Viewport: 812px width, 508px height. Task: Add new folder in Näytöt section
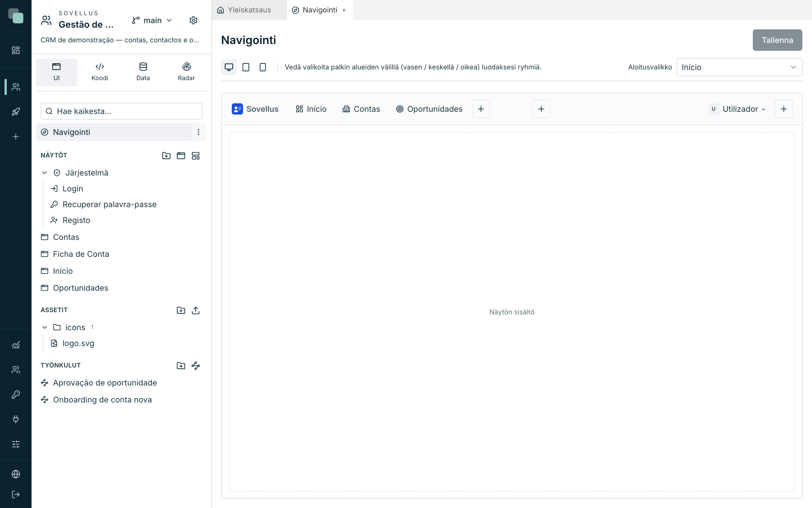pyautogui.click(x=166, y=156)
